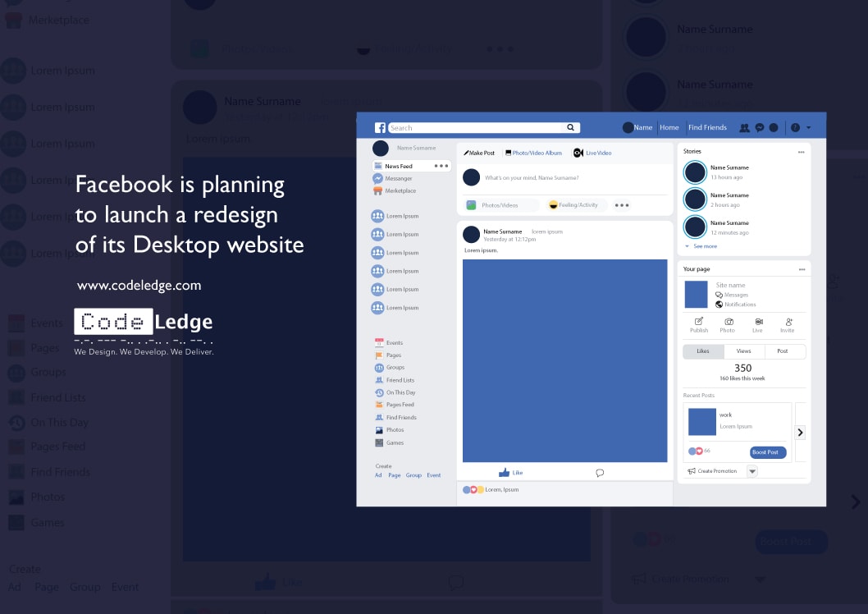Open Find Friends in the blue header bar
This screenshot has width=868, height=614.
tap(707, 127)
